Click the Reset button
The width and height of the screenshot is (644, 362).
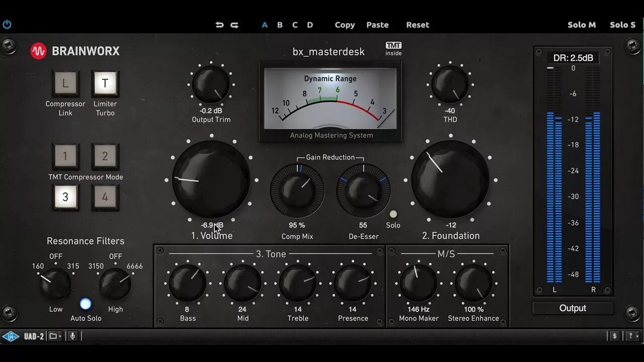point(418,25)
